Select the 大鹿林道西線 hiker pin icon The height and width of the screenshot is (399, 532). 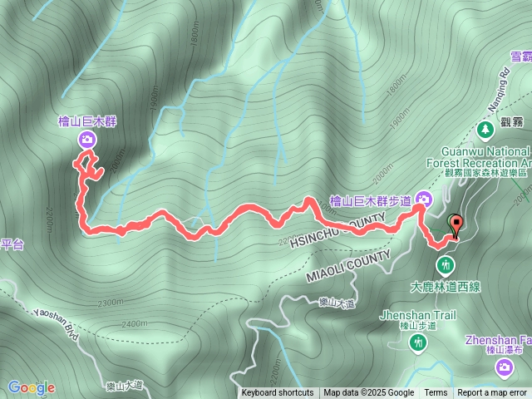446,266
